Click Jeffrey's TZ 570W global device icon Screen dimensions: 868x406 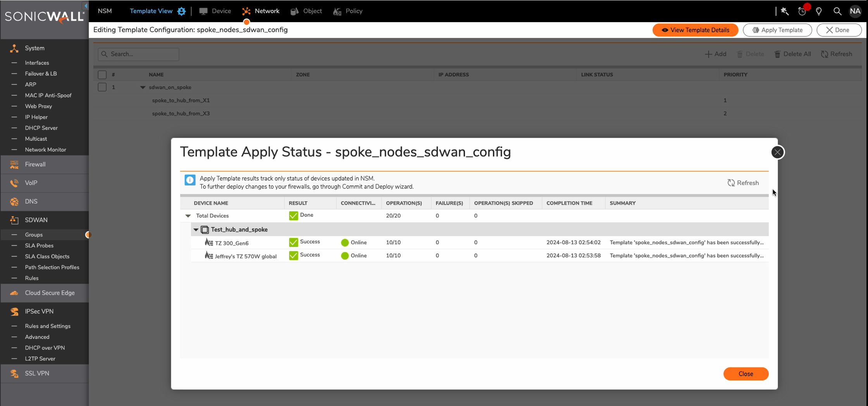point(209,255)
